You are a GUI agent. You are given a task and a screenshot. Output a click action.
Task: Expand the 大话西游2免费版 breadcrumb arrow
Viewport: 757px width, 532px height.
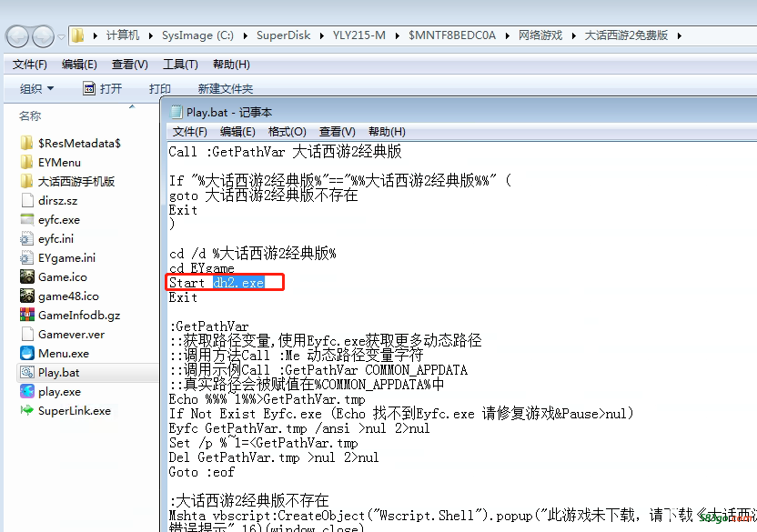click(x=680, y=35)
